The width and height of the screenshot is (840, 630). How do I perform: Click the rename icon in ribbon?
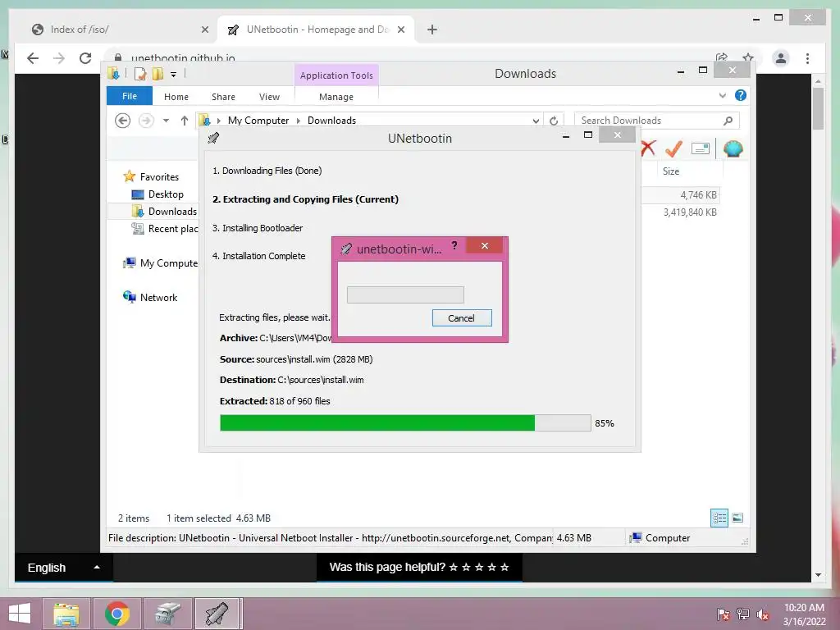click(701, 148)
